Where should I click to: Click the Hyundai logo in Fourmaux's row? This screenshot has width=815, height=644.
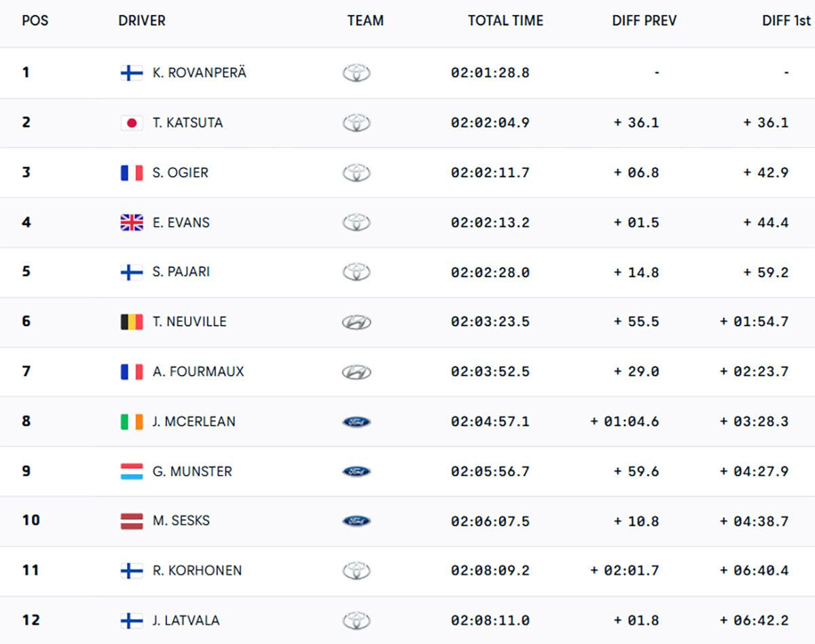pos(357,372)
